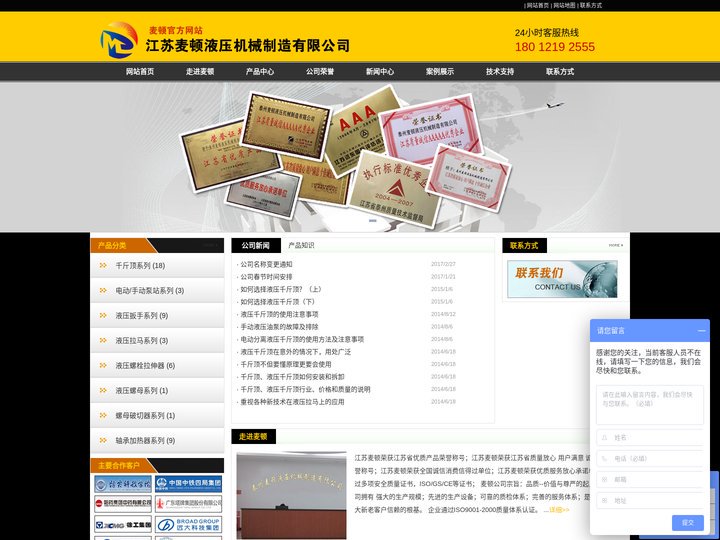The image size is (720, 540).
Task: Click the 姓名 field in chat widget
Action: 649,438
